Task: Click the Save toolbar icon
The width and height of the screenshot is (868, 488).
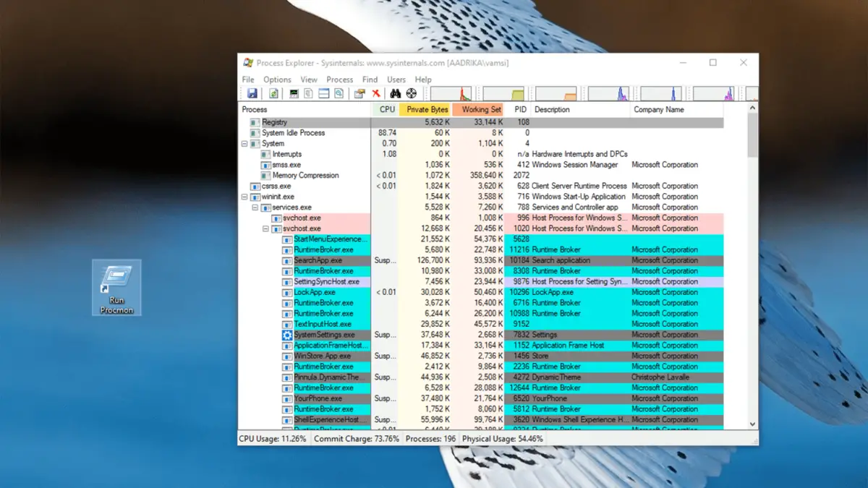Action: click(x=252, y=93)
